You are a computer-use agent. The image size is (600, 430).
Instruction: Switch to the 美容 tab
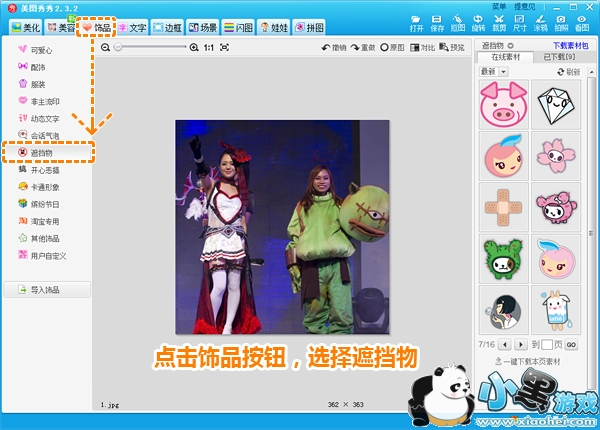(x=61, y=28)
